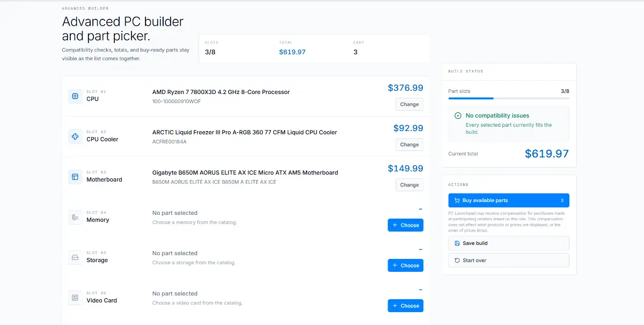Click the Current total $619.97 amount
Screen dimensions: 644x325
(x=547, y=154)
